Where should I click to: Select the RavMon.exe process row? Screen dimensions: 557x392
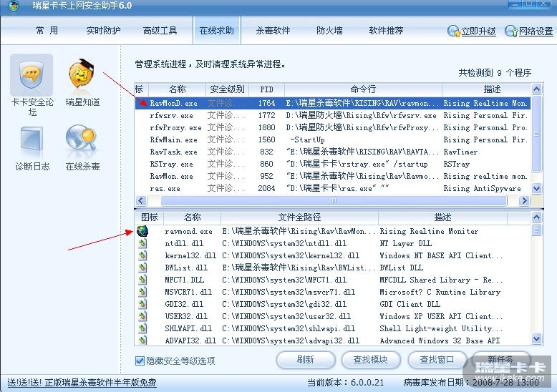[x=332, y=176]
